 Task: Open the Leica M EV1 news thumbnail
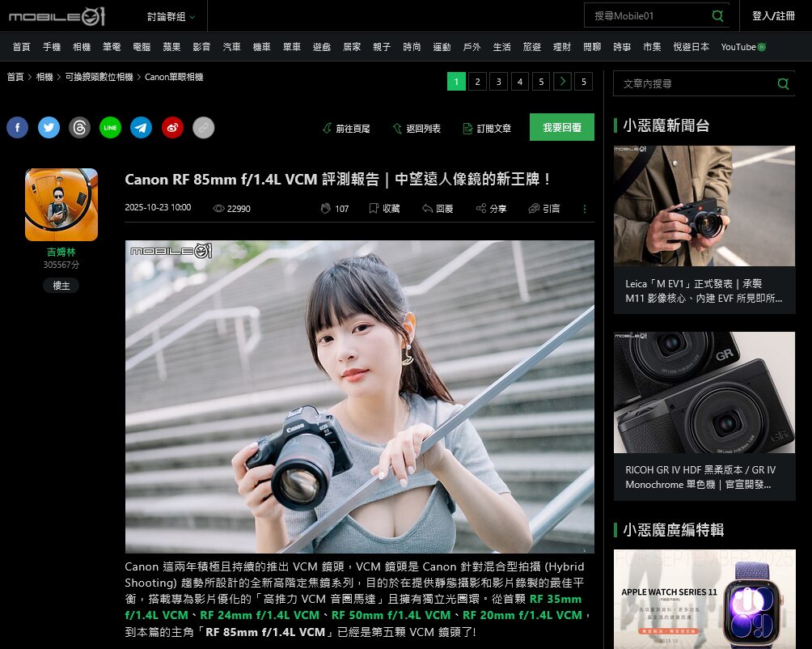[x=704, y=206]
